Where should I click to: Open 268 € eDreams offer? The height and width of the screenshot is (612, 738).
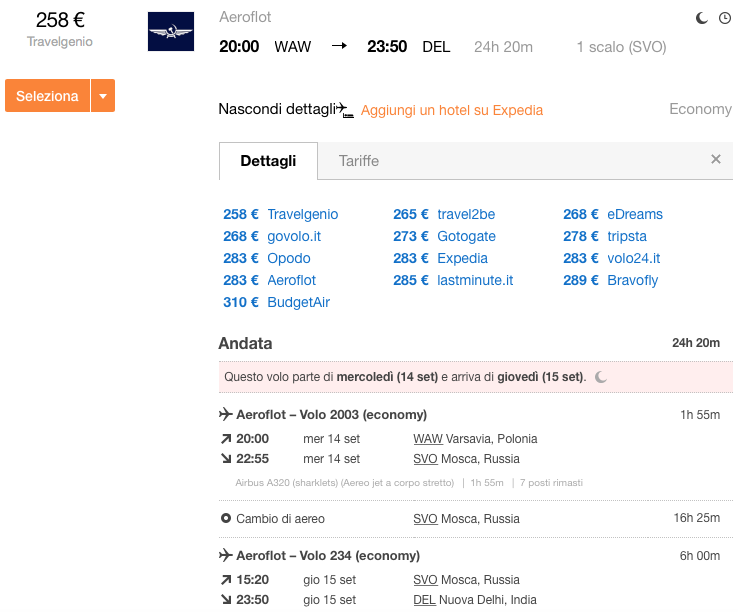click(x=613, y=214)
